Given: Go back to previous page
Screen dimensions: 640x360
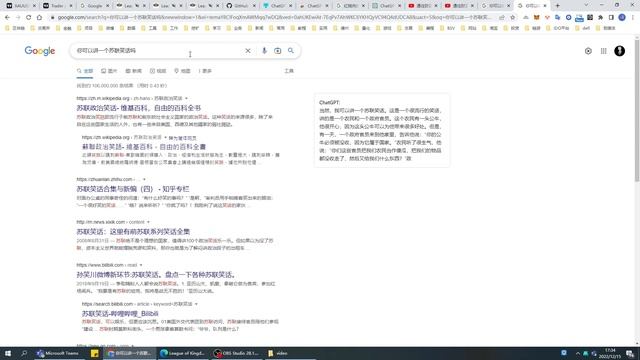Looking at the screenshot, I should pos(7,18).
